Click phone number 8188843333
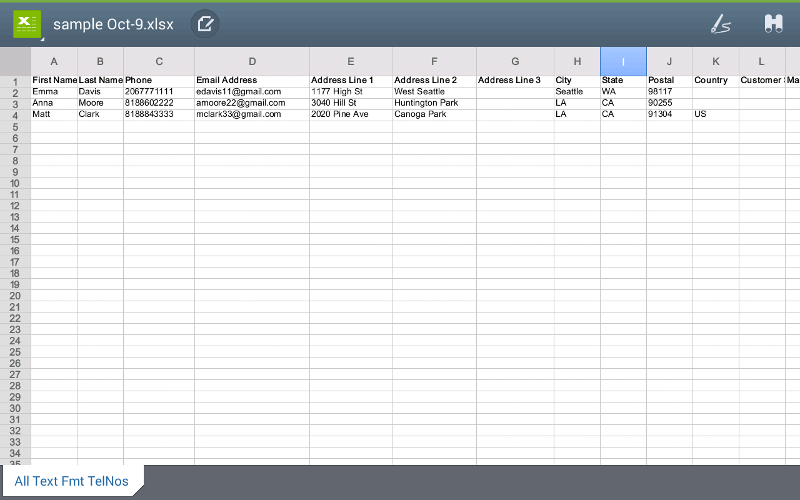 click(159, 114)
